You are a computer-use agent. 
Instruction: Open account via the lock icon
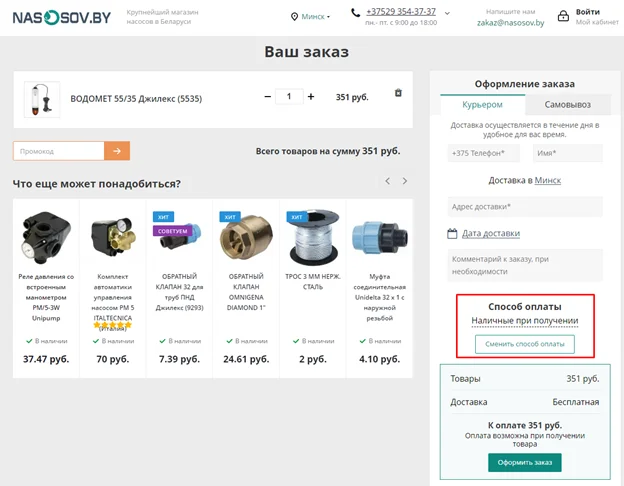563,16
